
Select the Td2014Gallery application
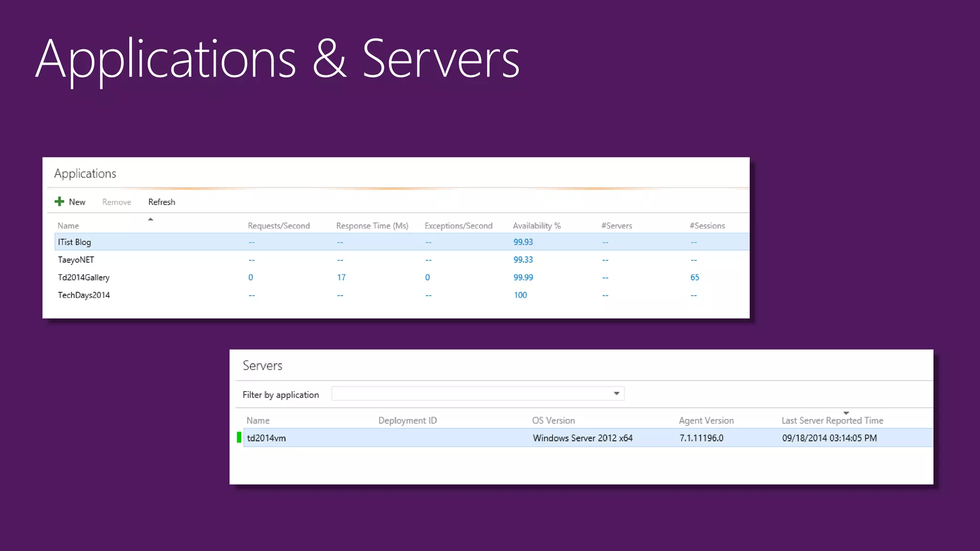(84, 277)
